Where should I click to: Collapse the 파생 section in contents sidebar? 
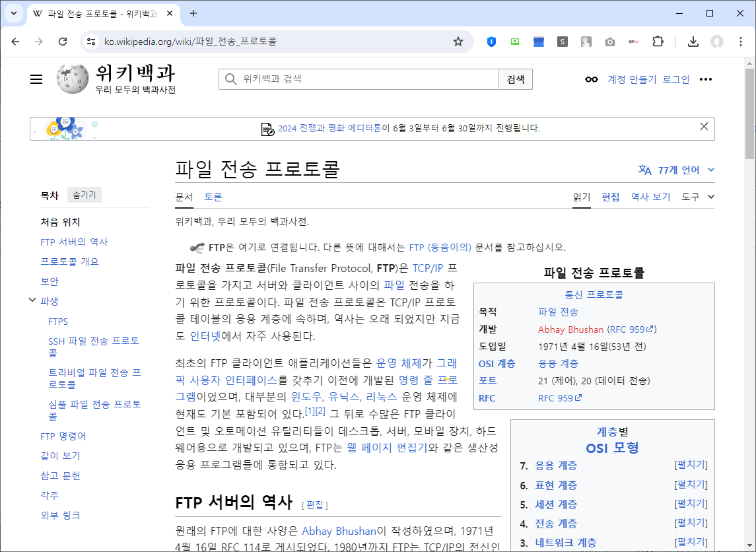(x=32, y=299)
